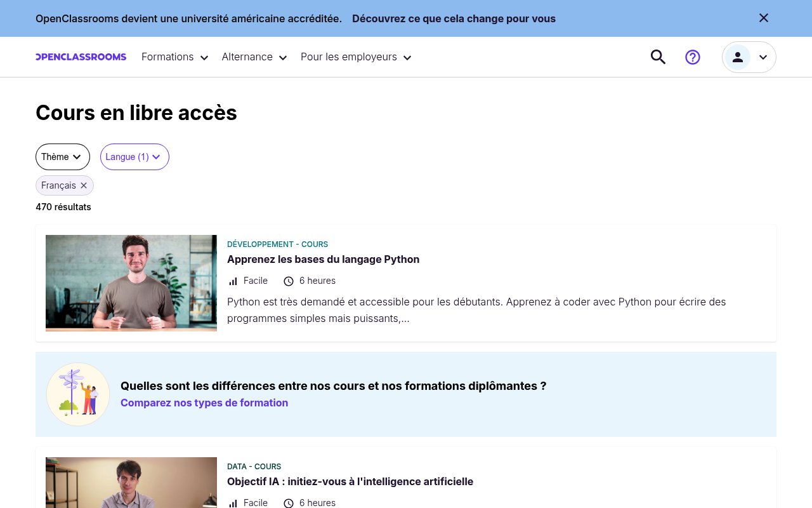Open 'Apprenez les bases du langage Python' course
Viewport: 812px width, 508px height.
click(x=323, y=259)
